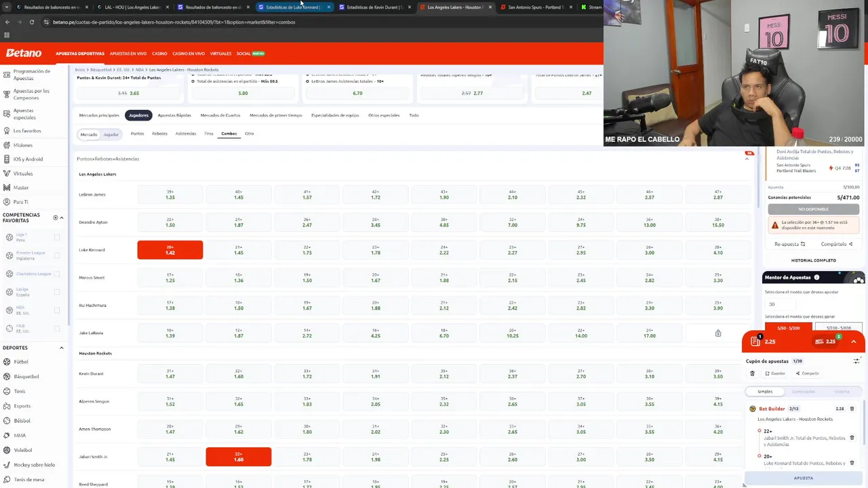The image size is (868, 488).
Task: Open browser tab list dropdown
Action: (6, 7)
